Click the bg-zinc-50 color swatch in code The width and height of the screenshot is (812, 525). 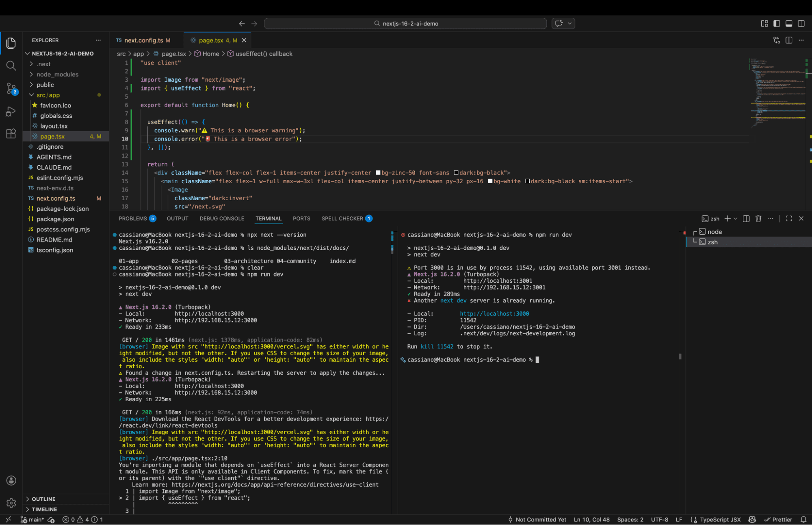[x=378, y=173]
